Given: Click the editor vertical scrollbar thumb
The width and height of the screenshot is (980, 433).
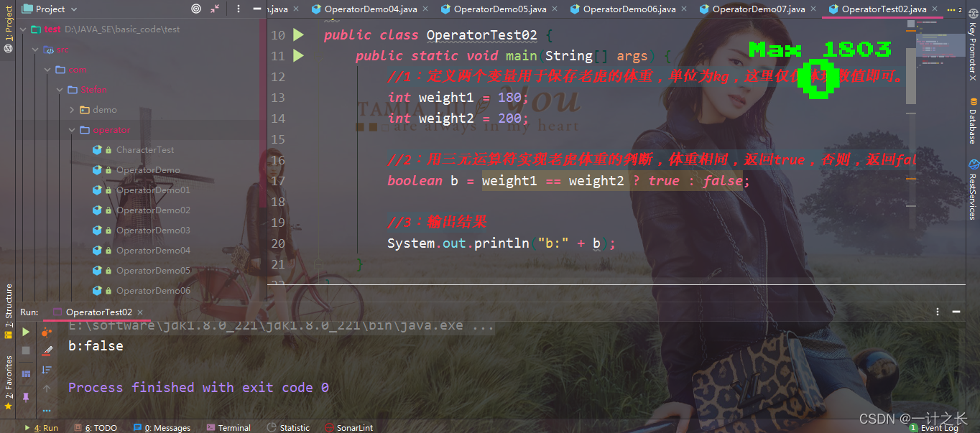Looking at the screenshot, I should coord(911,78).
